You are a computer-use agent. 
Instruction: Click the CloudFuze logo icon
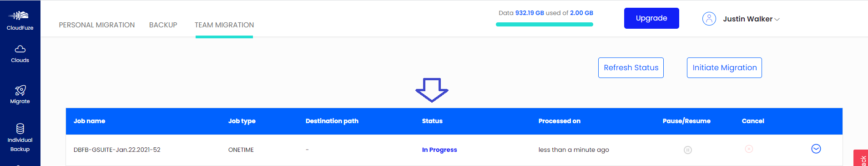click(x=20, y=16)
